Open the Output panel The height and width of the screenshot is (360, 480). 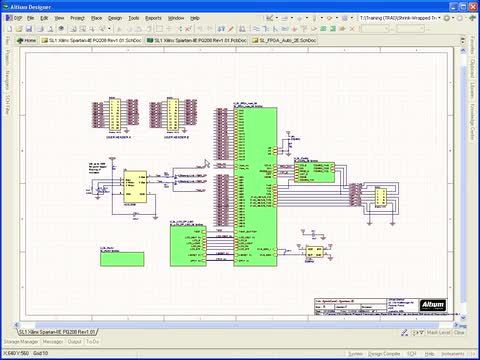(x=75, y=342)
